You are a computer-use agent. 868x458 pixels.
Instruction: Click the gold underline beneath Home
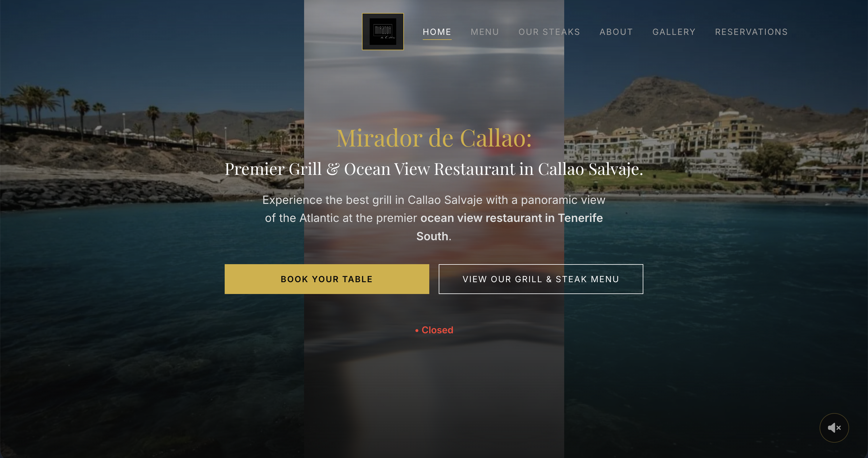pos(437,40)
